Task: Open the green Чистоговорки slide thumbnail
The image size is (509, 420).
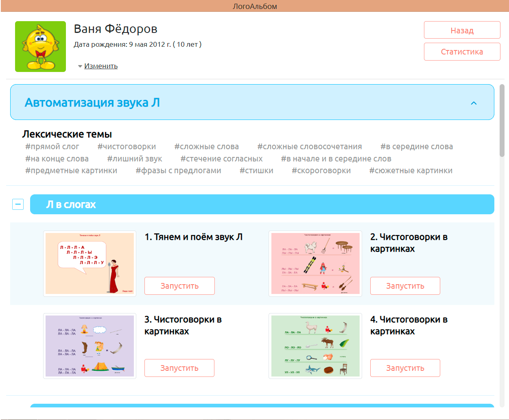Action: click(x=315, y=346)
